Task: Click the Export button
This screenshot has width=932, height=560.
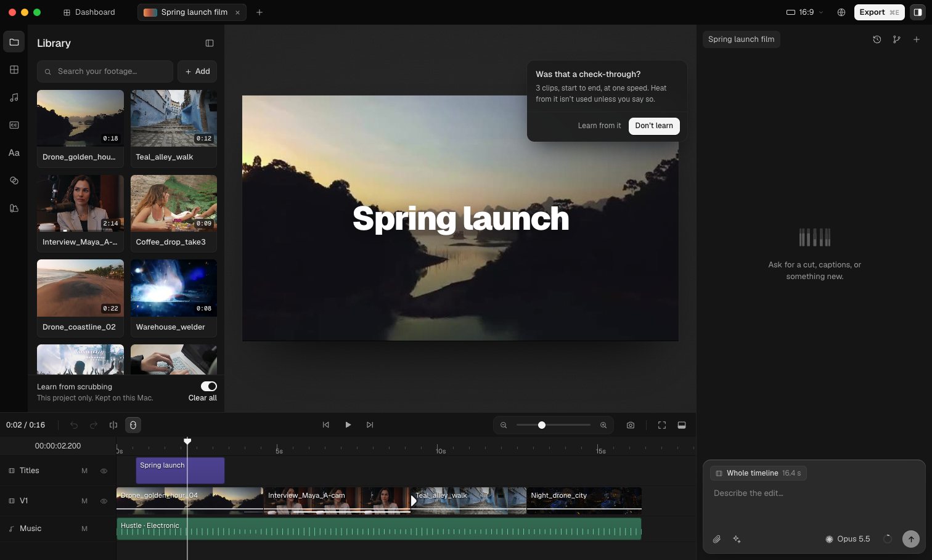Action: click(x=879, y=12)
